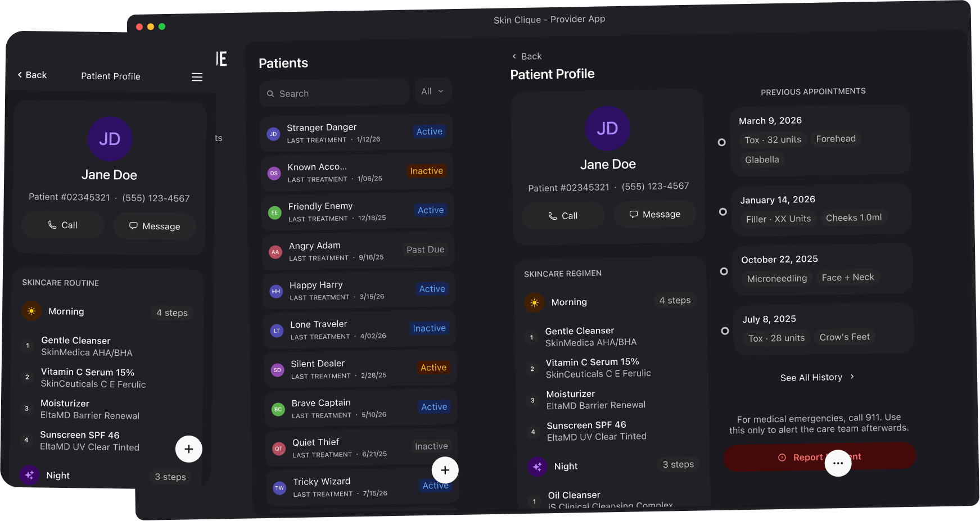Image resolution: width=980 pixels, height=521 pixels.
Task: Click the October 22, 2025 timeline marker
Action: point(724,271)
